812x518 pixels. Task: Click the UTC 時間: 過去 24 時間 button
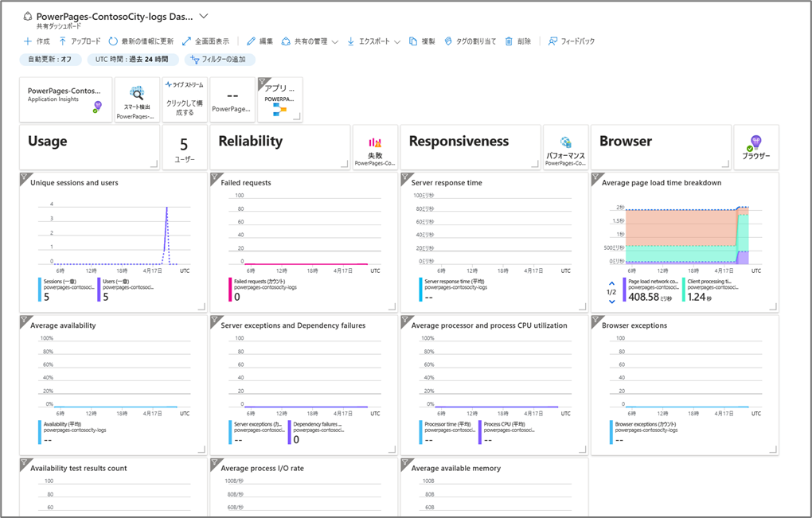(133, 60)
